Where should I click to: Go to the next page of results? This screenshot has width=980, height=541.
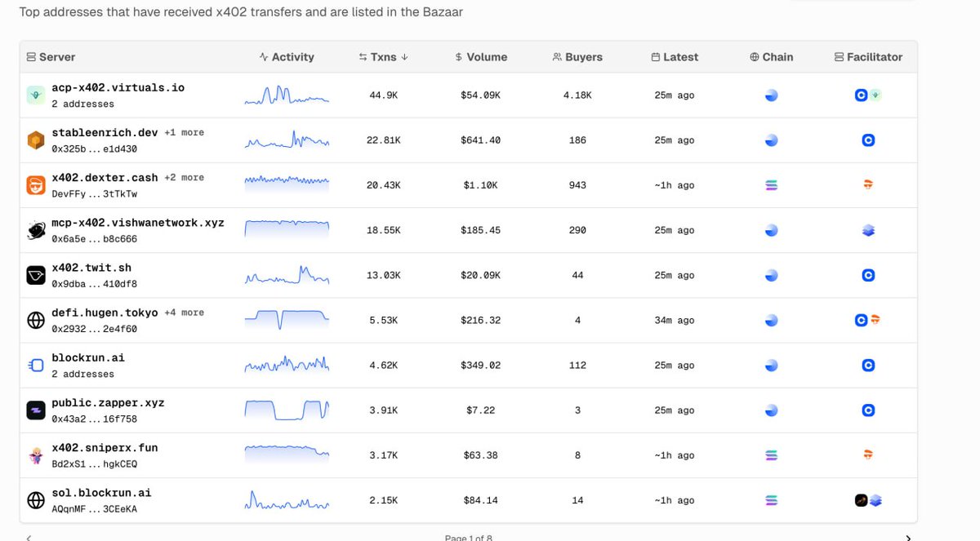pyautogui.click(x=908, y=537)
